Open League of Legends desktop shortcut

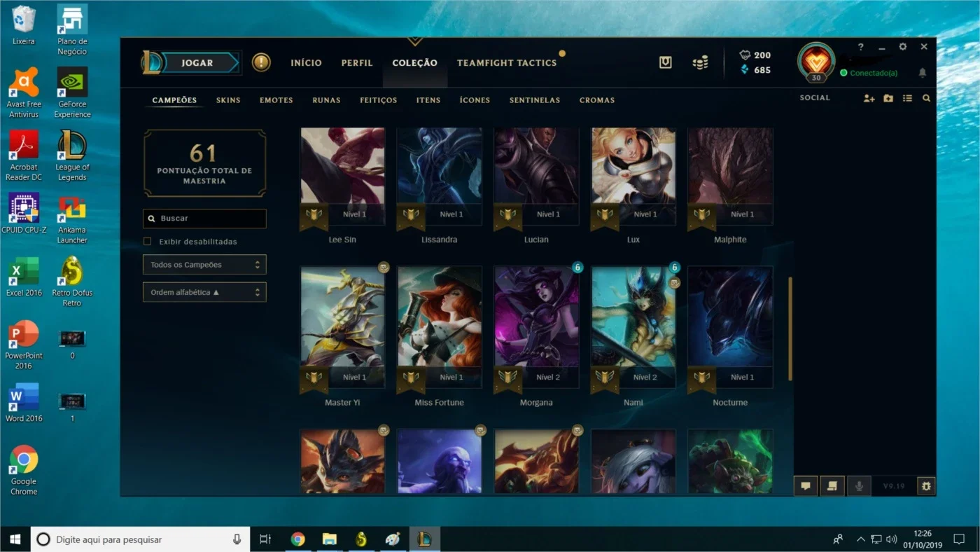(72, 156)
